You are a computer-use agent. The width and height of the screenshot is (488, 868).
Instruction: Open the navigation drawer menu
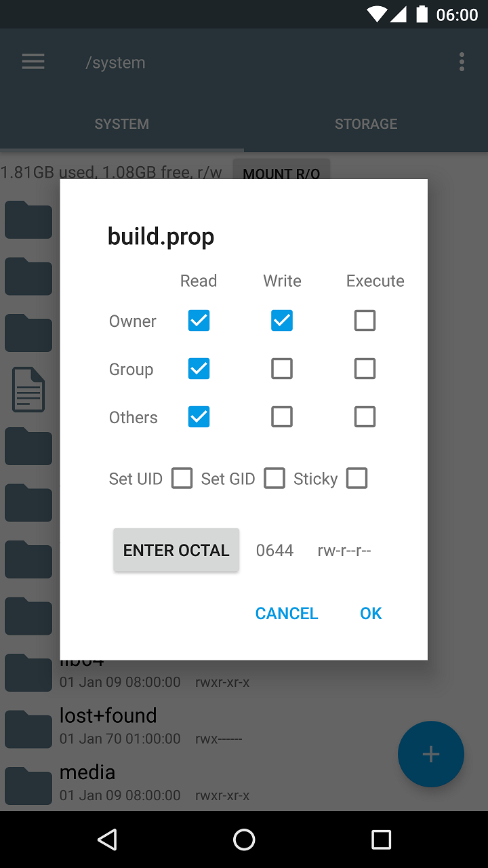coord(33,62)
